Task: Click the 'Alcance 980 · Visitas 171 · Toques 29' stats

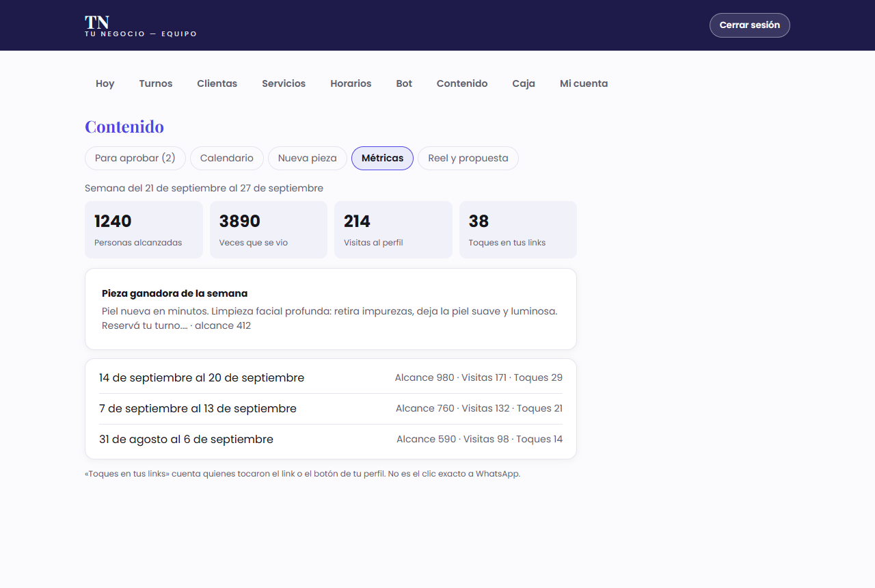Action: (x=479, y=377)
